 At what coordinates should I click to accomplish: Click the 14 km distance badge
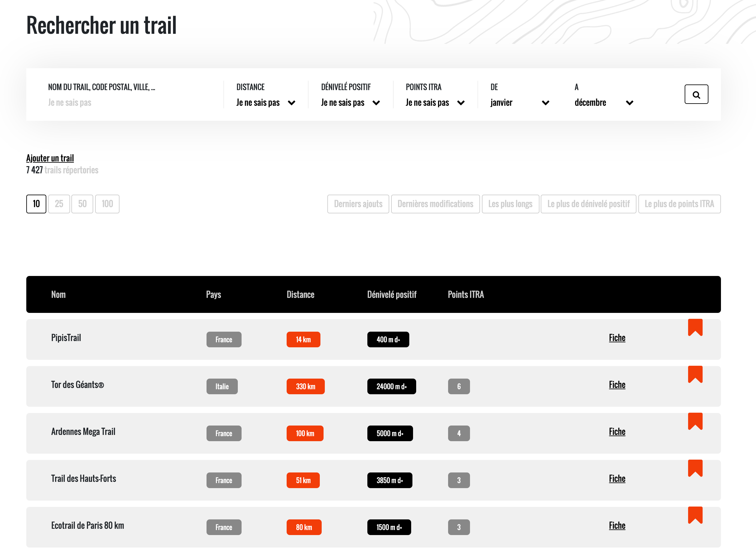coord(304,339)
